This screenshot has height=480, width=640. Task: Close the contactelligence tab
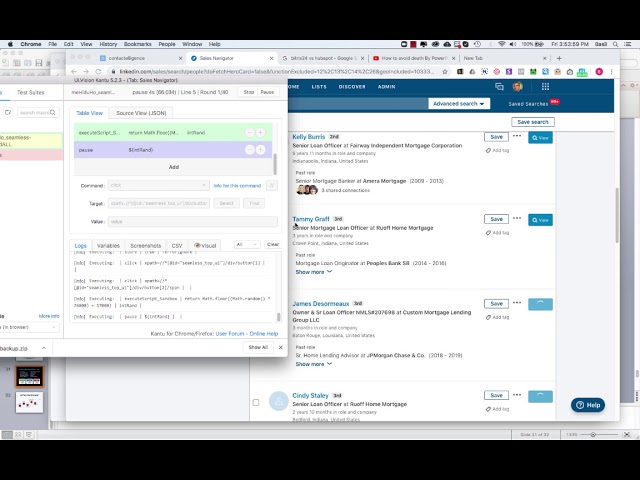coord(180,58)
